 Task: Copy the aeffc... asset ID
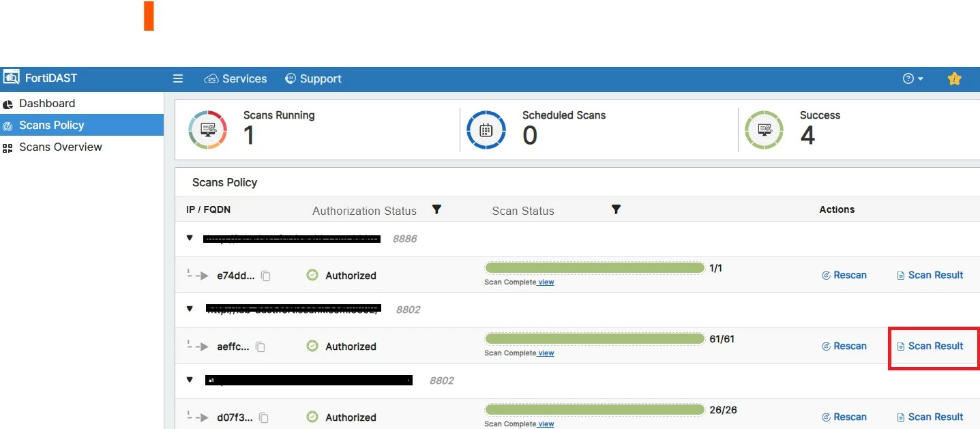coord(261,346)
